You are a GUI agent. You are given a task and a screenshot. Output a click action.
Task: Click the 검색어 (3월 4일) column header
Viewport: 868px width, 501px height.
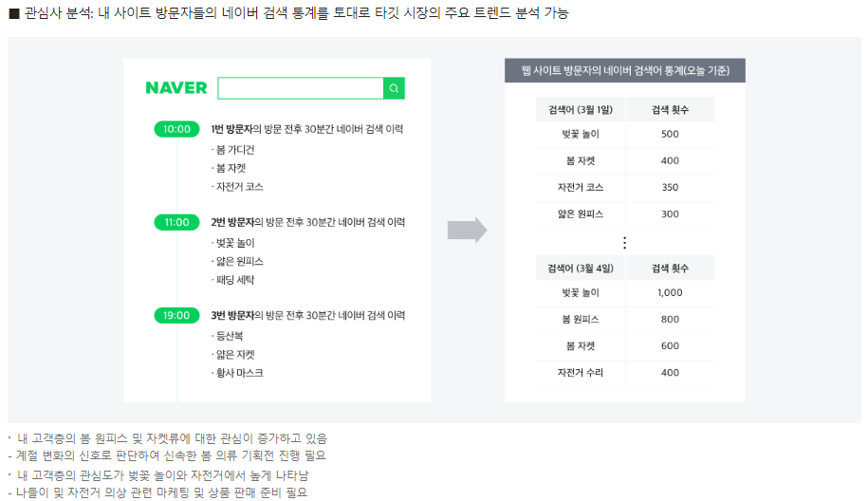tap(581, 268)
